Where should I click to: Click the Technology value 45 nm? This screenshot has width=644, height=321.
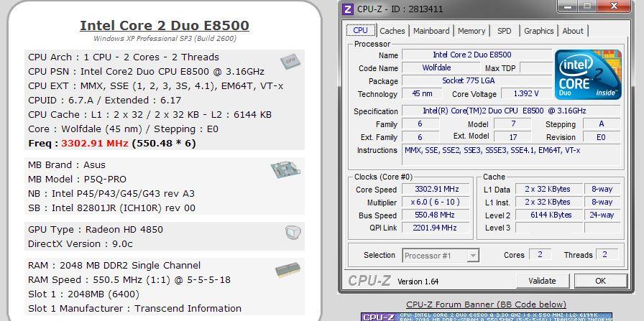[x=422, y=93]
